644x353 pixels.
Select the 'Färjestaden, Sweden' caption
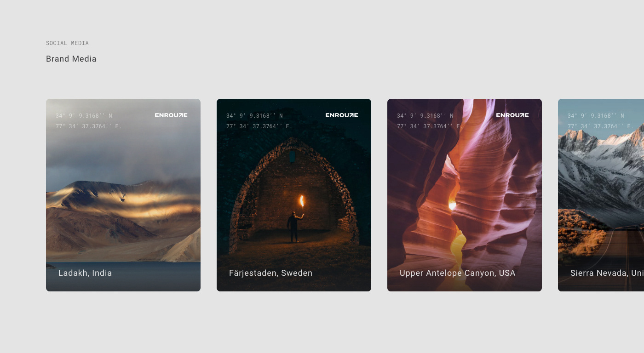(x=270, y=273)
